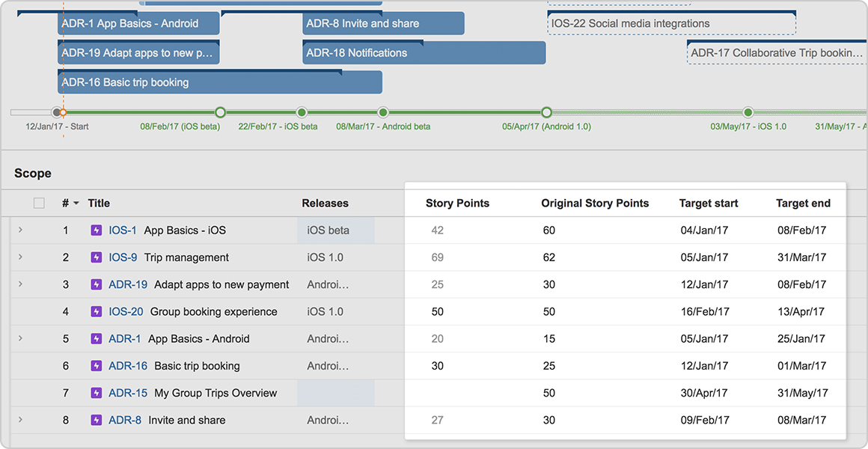868x449 pixels.
Task: Click the Target end column header
Action: tap(803, 204)
